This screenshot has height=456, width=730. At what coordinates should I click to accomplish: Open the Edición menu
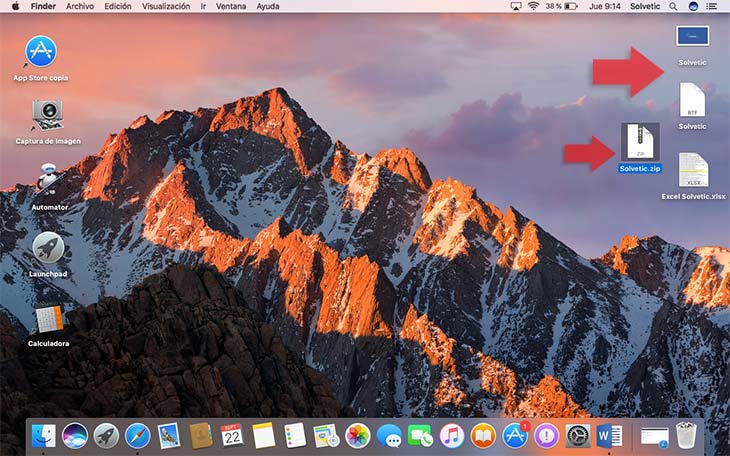[x=117, y=6]
